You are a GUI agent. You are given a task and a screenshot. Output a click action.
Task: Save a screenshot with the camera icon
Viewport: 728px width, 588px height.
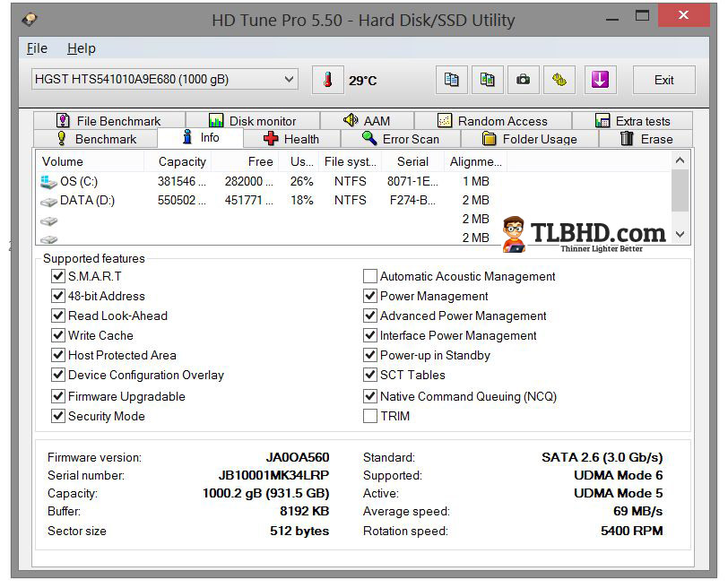[x=524, y=80]
